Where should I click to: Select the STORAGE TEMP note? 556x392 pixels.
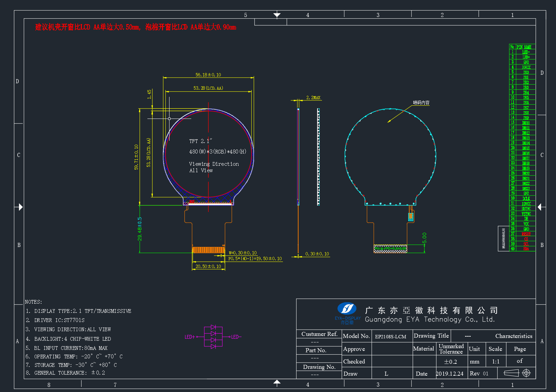pos(71,365)
